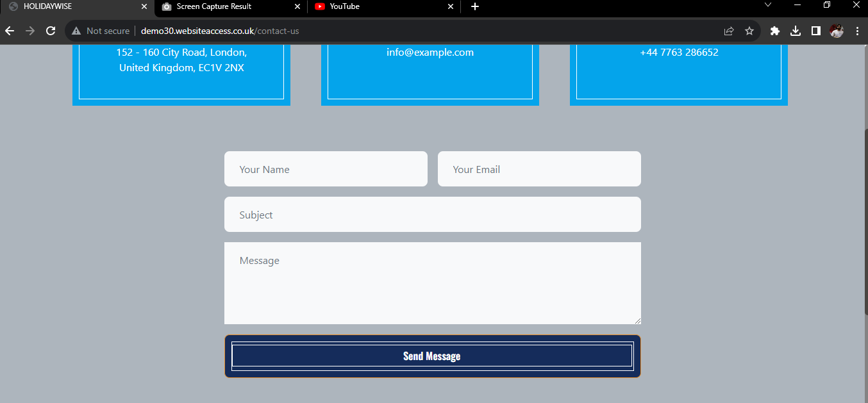This screenshot has width=868, height=403.
Task: Open the browser downloads icon
Action: click(x=796, y=31)
